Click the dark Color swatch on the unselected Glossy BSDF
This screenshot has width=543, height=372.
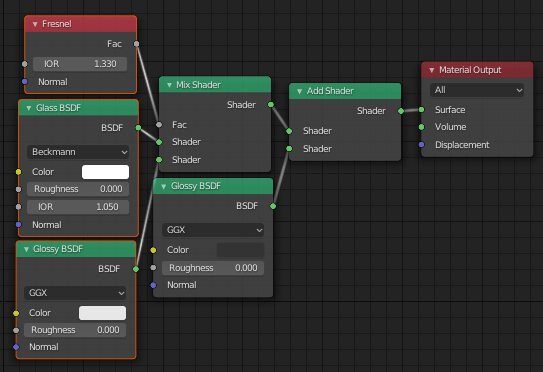tap(240, 250)
